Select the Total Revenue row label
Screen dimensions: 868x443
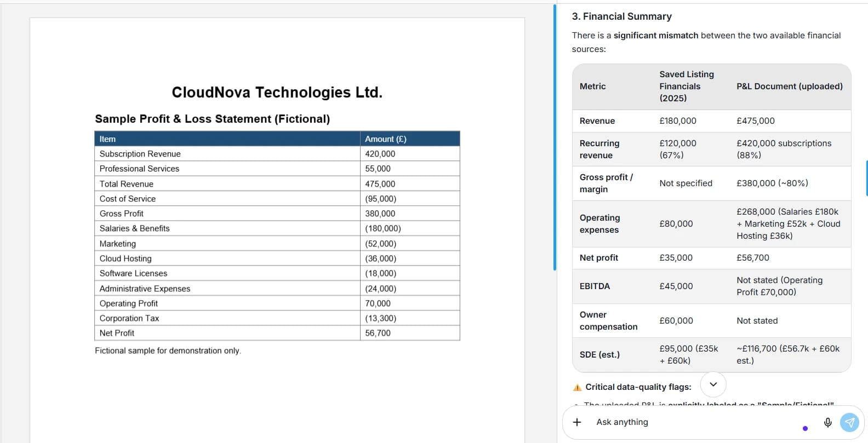point(126,184)
